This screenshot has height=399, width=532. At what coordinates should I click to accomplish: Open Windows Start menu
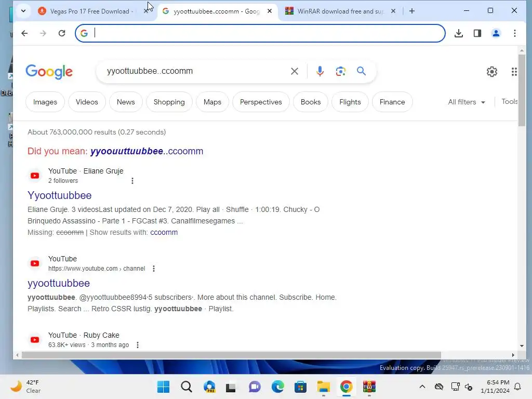coord(164,387)
